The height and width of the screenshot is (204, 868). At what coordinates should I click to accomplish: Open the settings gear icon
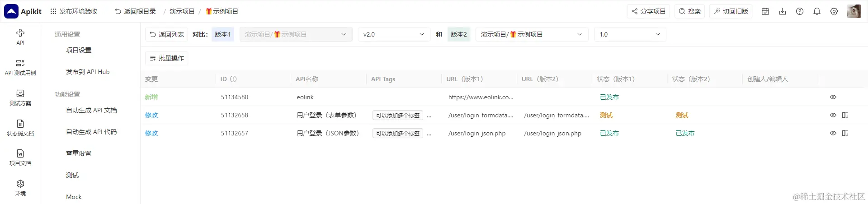pyautogui.click(x=834, y=11)
